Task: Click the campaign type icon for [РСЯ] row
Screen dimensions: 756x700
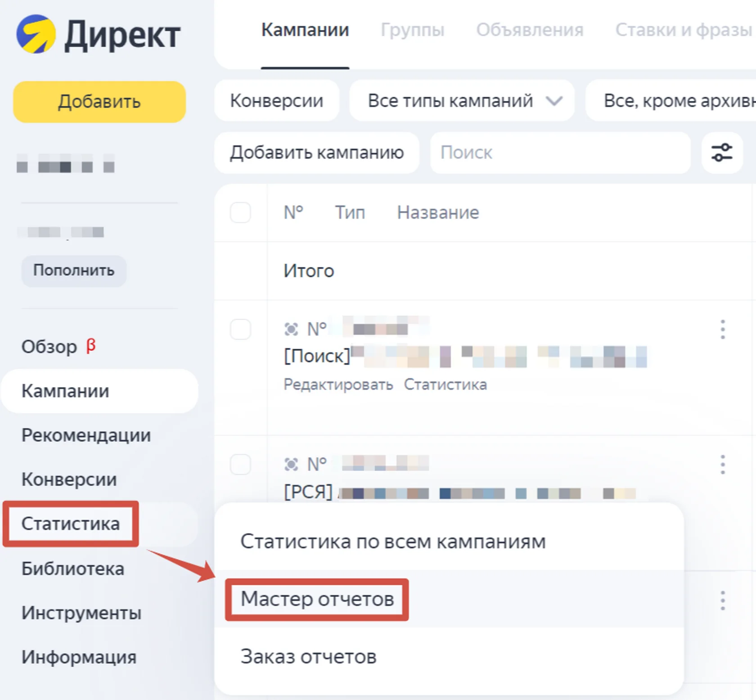Action: tap(291, 464)
